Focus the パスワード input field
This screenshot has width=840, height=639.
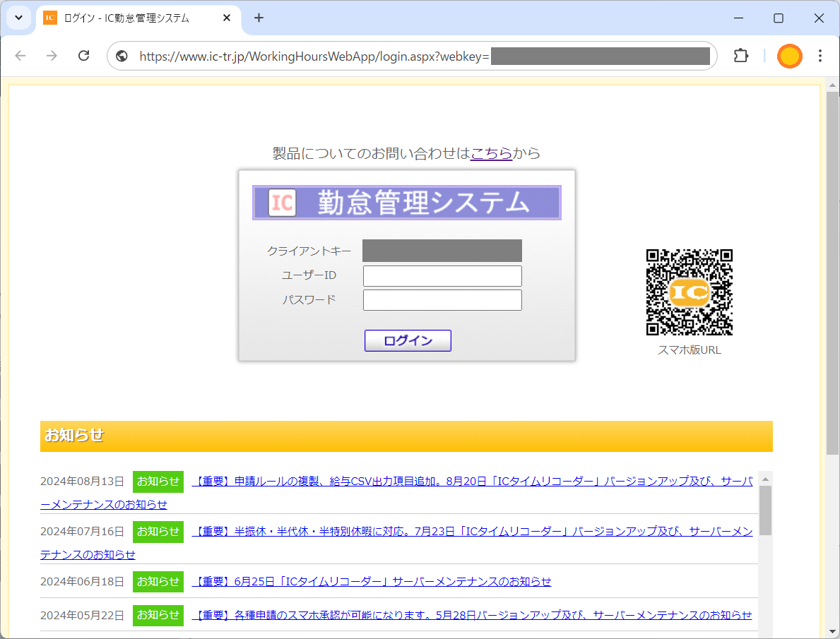(442, 300)
